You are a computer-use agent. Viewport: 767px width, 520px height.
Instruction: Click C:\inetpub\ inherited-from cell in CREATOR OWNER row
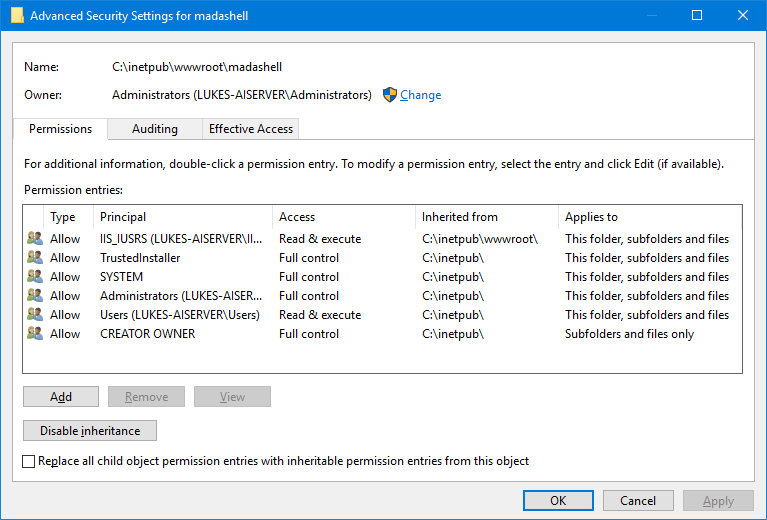coord(453,334)
